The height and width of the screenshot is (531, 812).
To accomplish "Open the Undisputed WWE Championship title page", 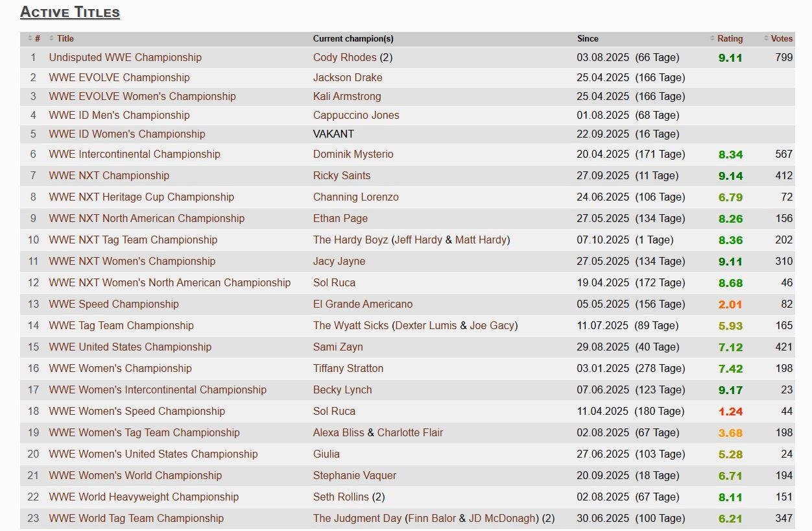I will pyautogui.click(x=125, y=58).
